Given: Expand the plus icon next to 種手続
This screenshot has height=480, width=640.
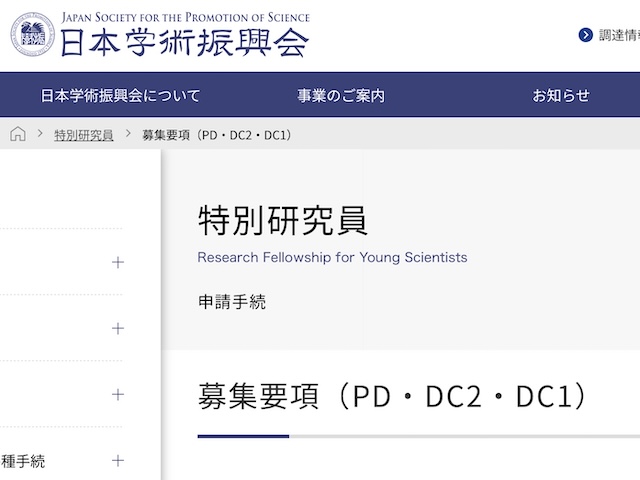Looking at the screenshot, I should tap(118, 460).
